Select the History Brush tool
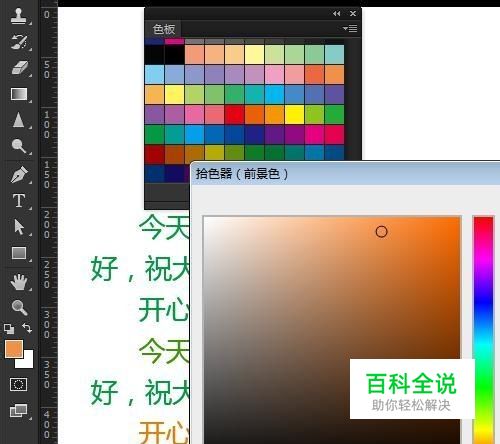Screen dimensions: 500x444 click(x=19, y=42)
